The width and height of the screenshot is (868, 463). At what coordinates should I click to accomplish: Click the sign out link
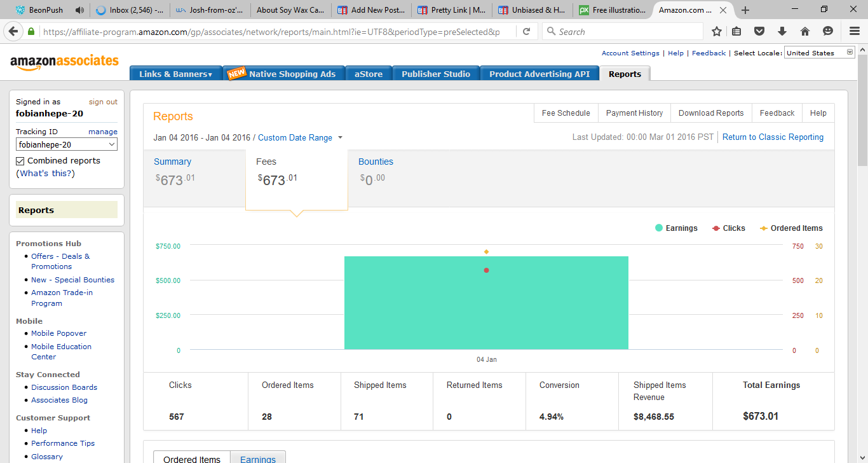click(x=103, y=102)
